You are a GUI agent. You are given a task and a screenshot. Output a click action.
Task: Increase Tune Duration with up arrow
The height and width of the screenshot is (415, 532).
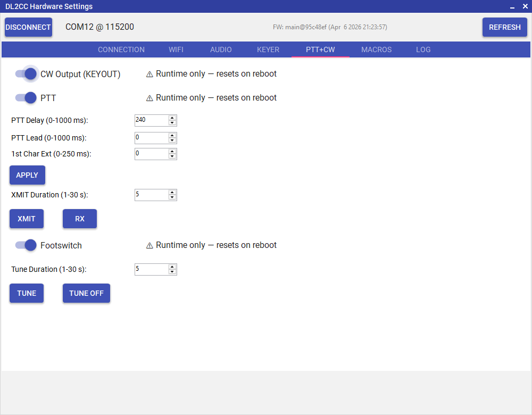click(172, 267)
